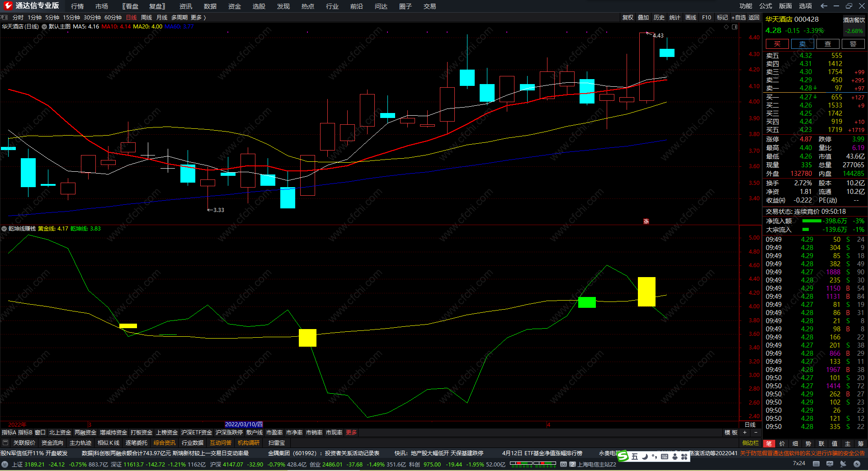
Task: Select the 分时 intraday view
Action: [x=18, y=17]
